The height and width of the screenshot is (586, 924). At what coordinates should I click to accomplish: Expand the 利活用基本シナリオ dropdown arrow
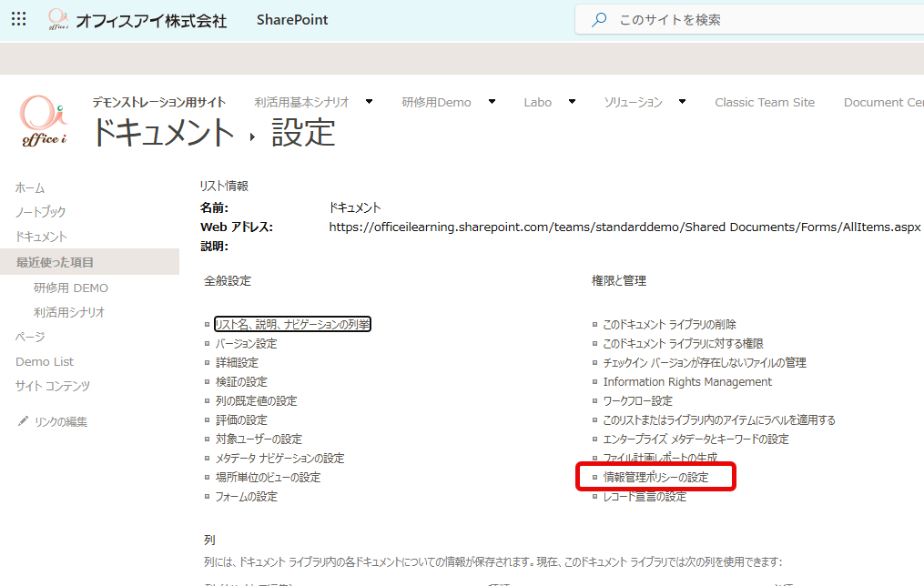pyautogui.click(x=370, y=102)
